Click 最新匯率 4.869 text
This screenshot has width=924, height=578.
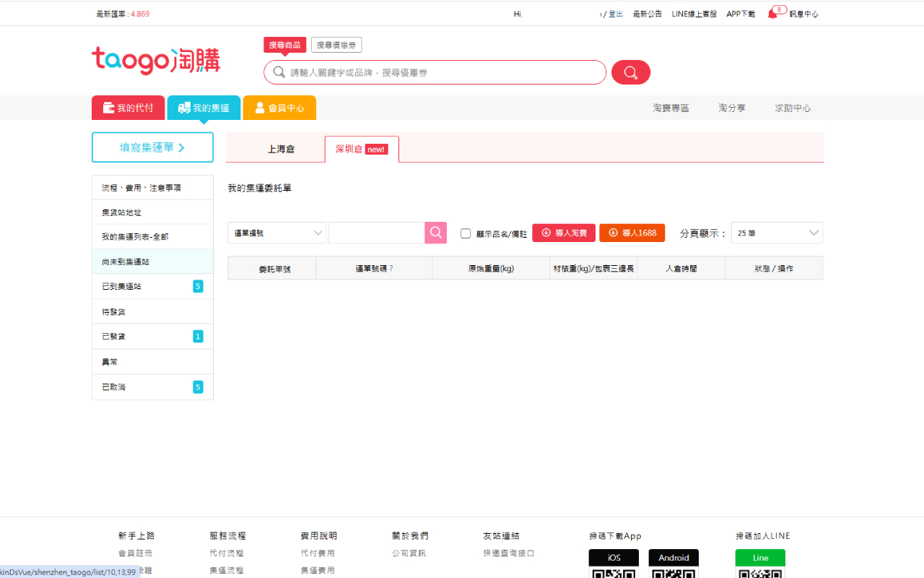pos(123,14)
